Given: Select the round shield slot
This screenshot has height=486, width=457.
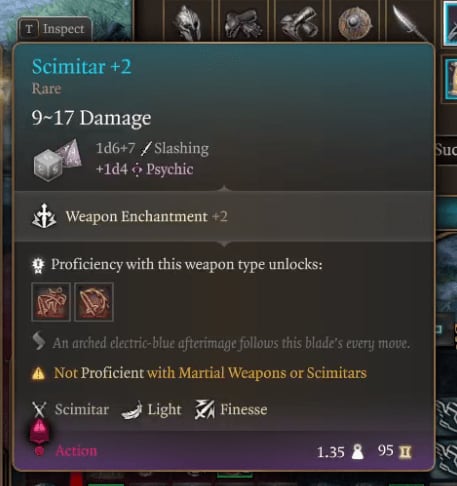Looking at the screenshot, I should click(354, 23).
